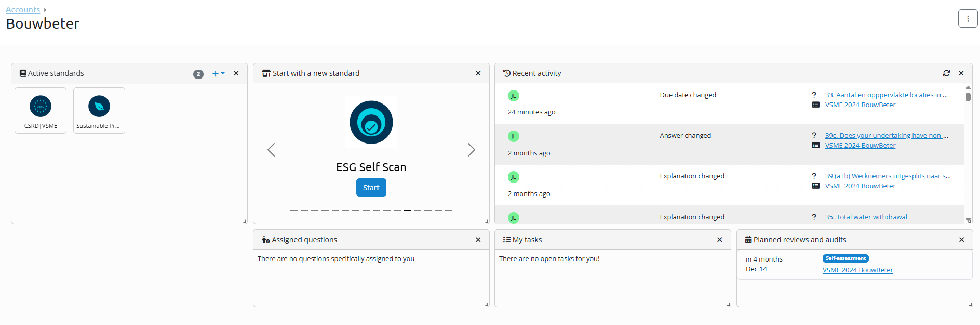This screenshot has width=980, height=325.
Task: Jump to the first carousel indicator dash
Action: click(x=294, y=210)
